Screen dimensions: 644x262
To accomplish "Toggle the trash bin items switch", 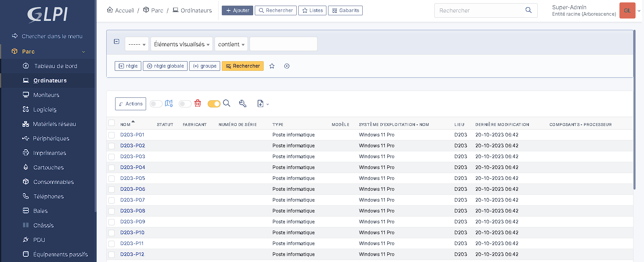I will (185, 104).
